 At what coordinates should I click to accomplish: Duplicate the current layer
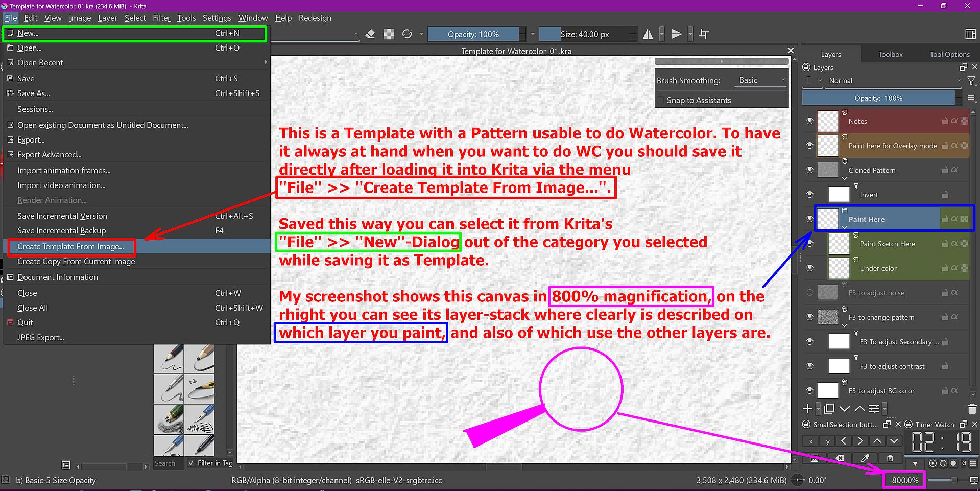[x=829, y=408]
